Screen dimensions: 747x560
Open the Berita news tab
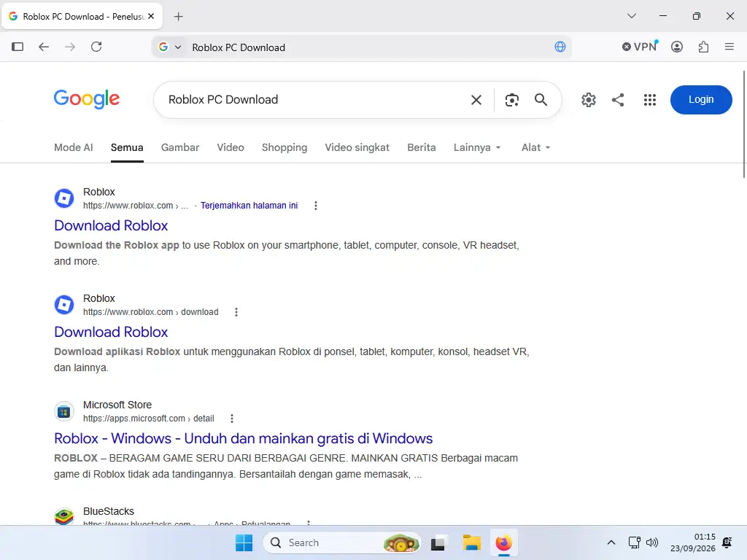coord(422,147)
